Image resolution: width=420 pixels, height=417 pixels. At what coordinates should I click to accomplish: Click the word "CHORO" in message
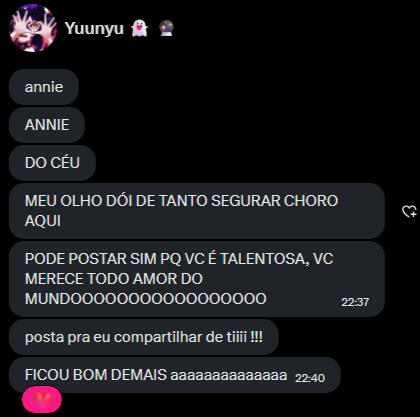coord(311,201)
